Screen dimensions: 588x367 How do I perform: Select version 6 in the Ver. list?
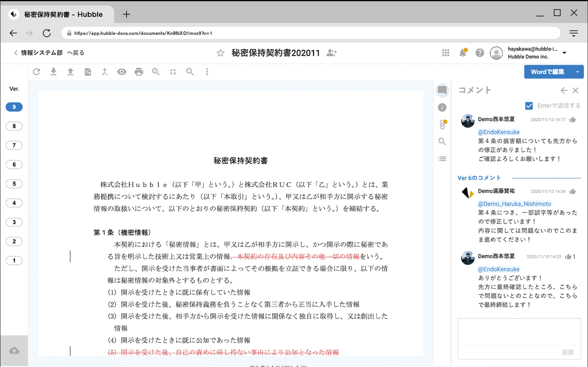tap(14, 165)
